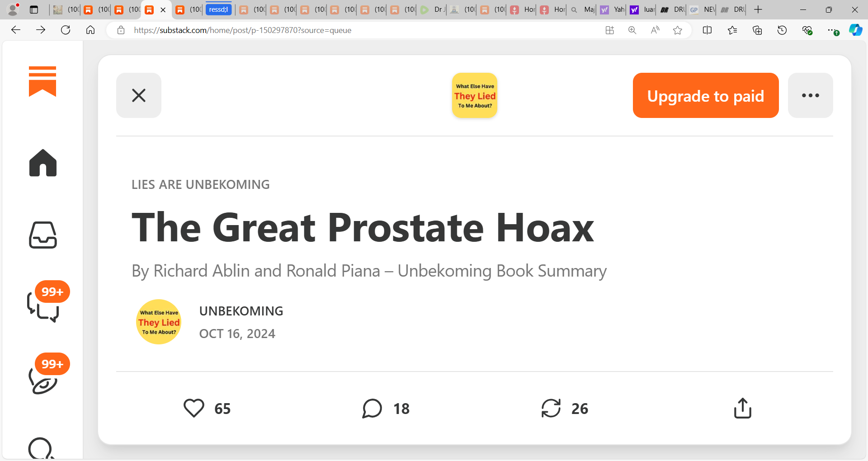The width and height of the screenshot is (868, 461).
Task: Refresh the page
Action: pyautogui.click(x=66, y=30)
